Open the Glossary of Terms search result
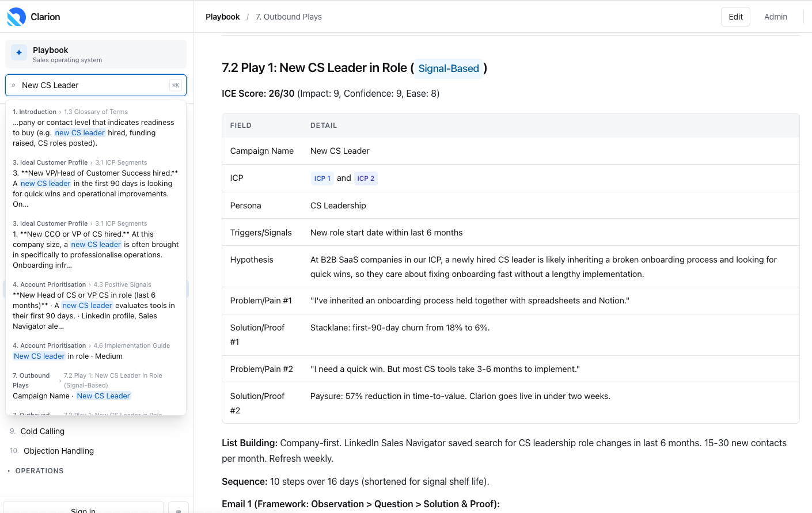 (96, 127)
